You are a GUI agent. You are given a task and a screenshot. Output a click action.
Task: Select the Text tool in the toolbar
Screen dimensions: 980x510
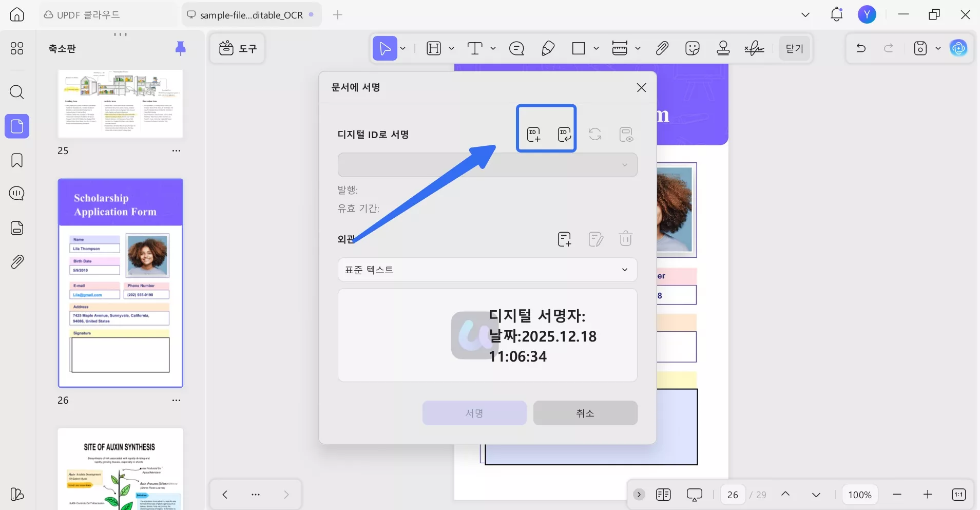coord(475,48)
